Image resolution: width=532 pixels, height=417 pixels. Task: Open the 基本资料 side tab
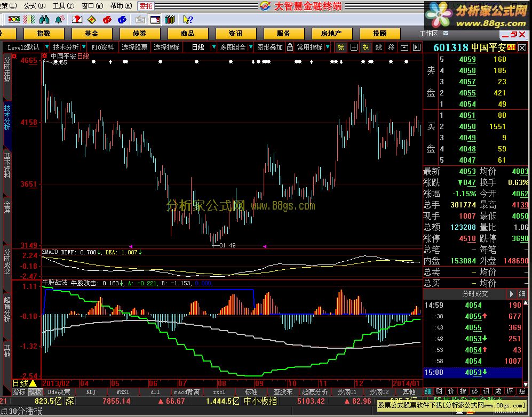pyautogui.click(x=7, y=165)
